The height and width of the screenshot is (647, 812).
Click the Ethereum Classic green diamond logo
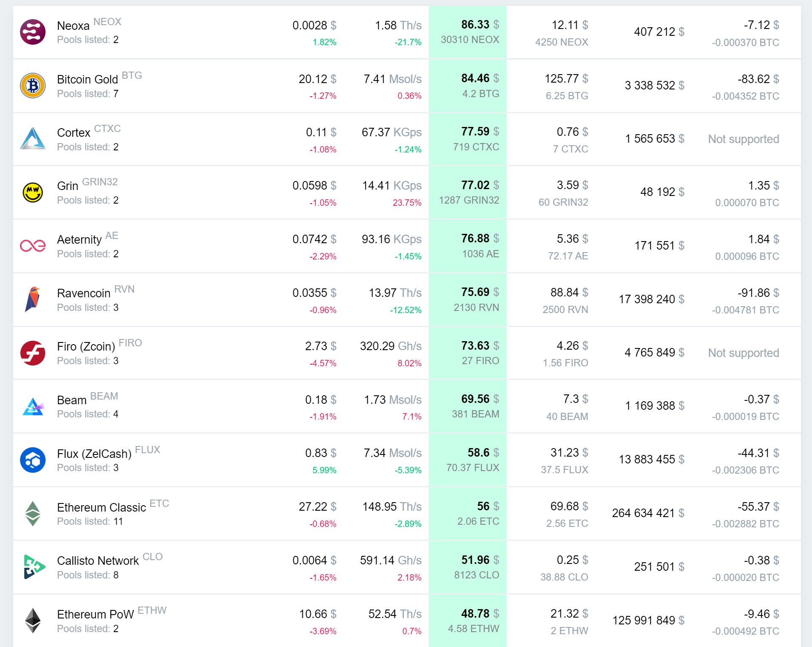coord(33,513)
